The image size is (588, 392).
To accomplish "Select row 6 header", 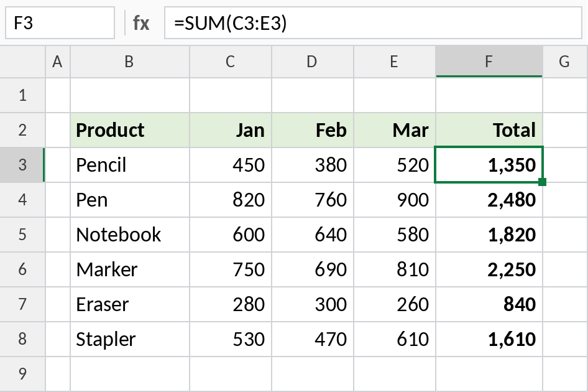I will point(22,269).
